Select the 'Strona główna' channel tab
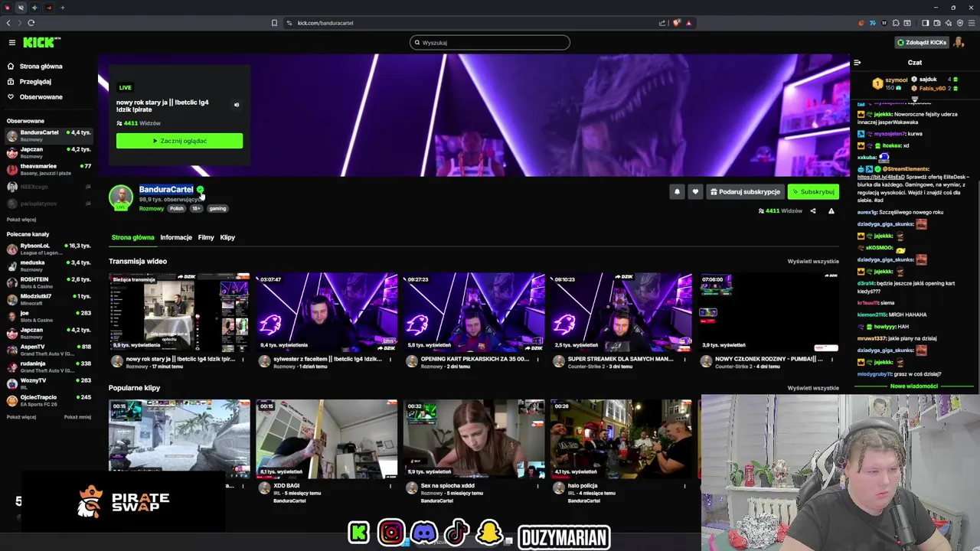 coord(132,237)
